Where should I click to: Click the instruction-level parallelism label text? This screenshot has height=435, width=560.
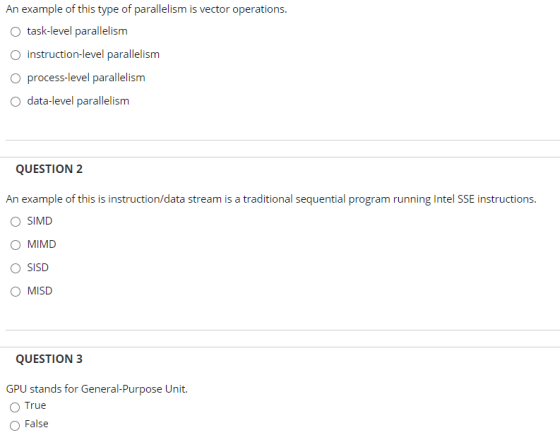pyautogui.click(x=93, y=54)
